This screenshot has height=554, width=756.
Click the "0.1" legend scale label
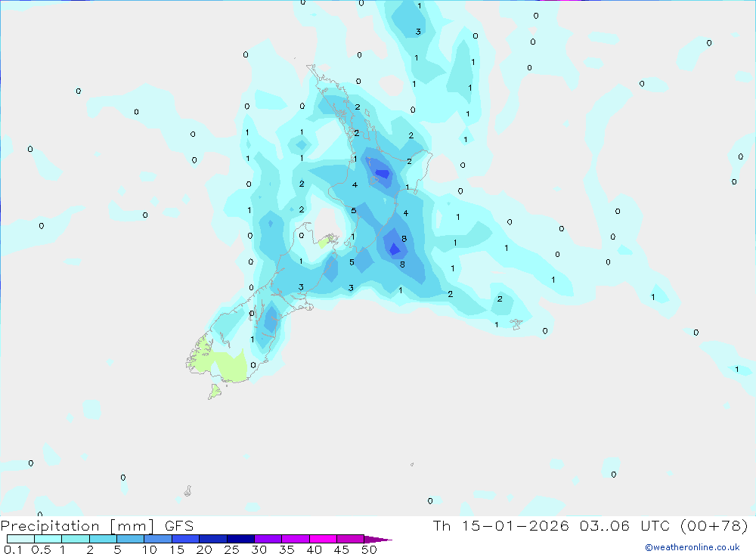pos(13,549)
